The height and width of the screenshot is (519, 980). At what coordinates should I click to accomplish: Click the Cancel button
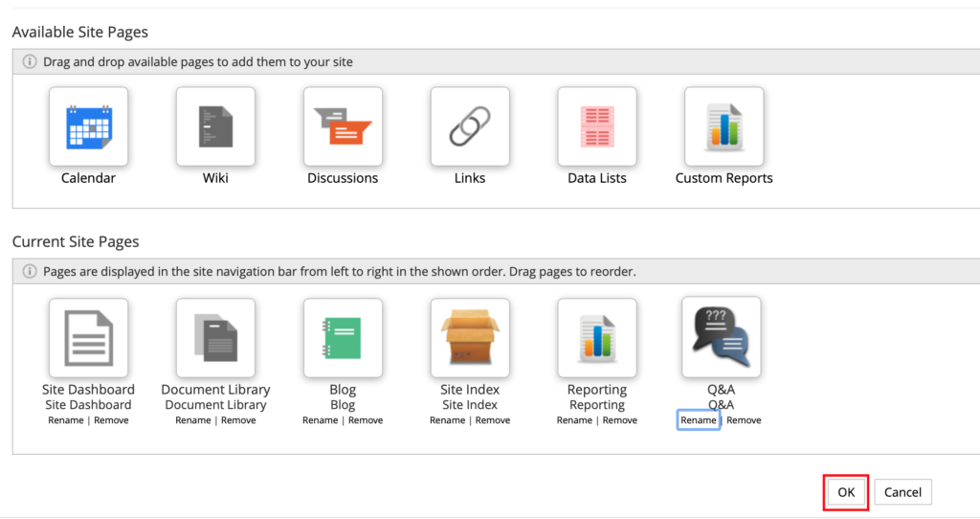click(x=902, y=492)
